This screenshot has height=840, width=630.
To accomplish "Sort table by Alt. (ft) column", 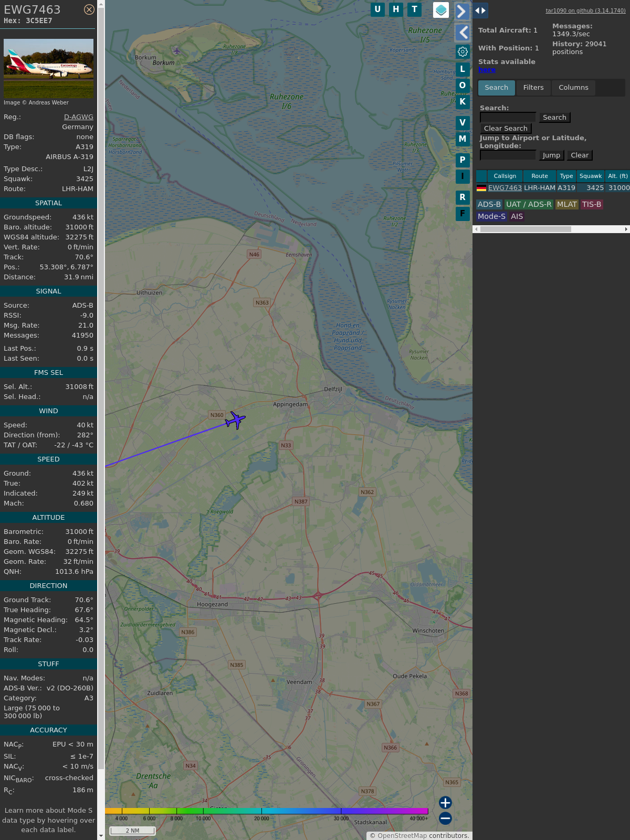I will pos(618,176).
